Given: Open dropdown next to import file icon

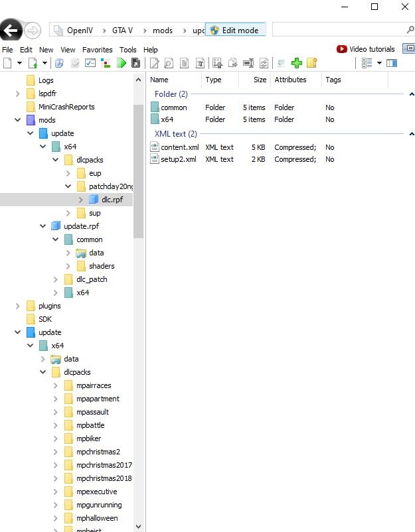Looking at the screenshot, I should coord(44,63).
